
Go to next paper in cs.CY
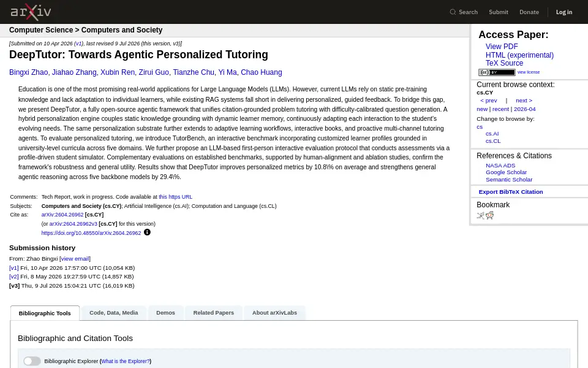pos(524,101)
